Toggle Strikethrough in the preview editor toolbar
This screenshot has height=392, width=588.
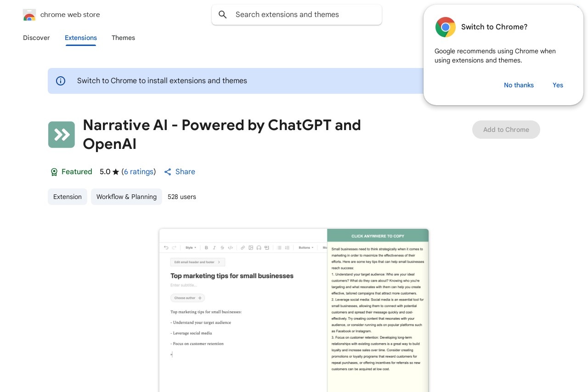pos(222,248)
